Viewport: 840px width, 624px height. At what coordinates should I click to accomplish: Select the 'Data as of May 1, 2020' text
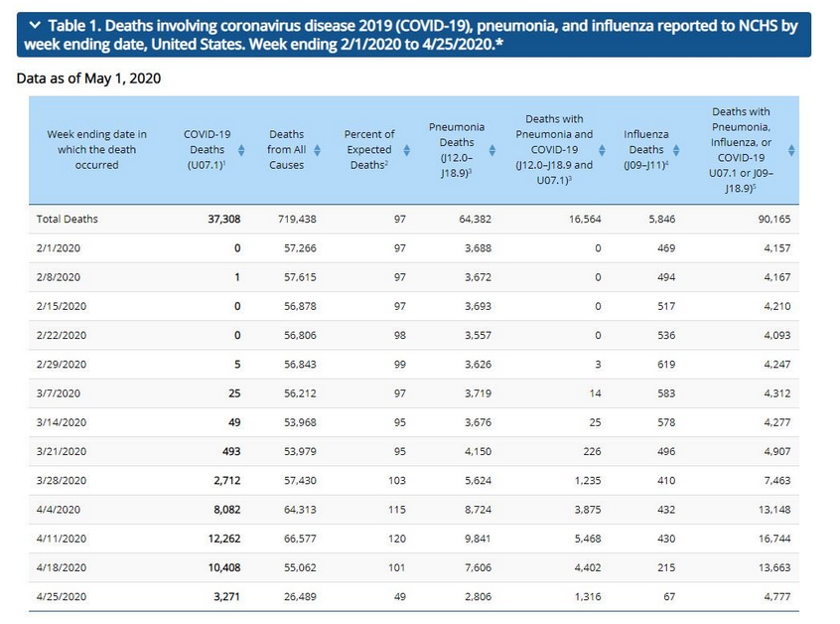point(89,78)
